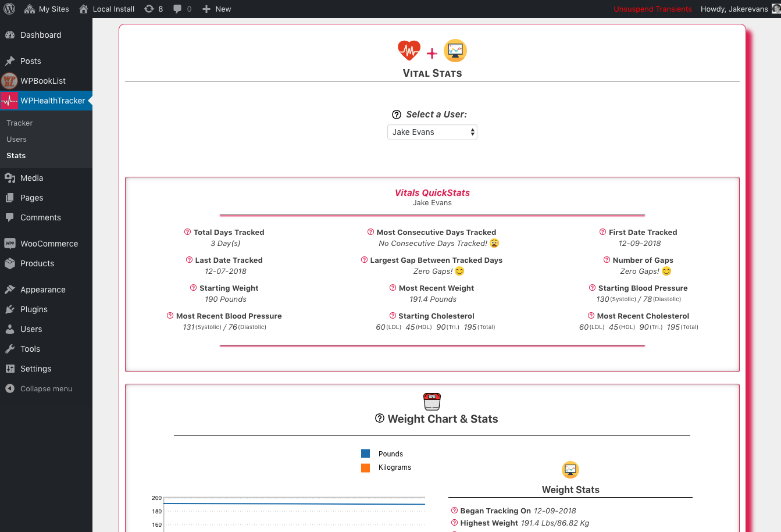This screenshot has height=532, width=781.
Task: Click the WooCommerce icon in sidebar
Action: pos(10,244)
